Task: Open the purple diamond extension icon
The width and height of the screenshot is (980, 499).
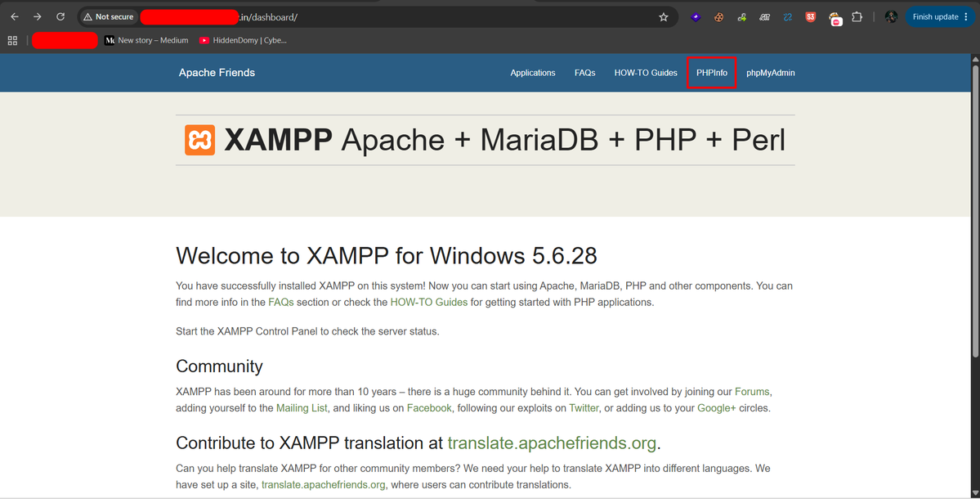Action: 696,17
